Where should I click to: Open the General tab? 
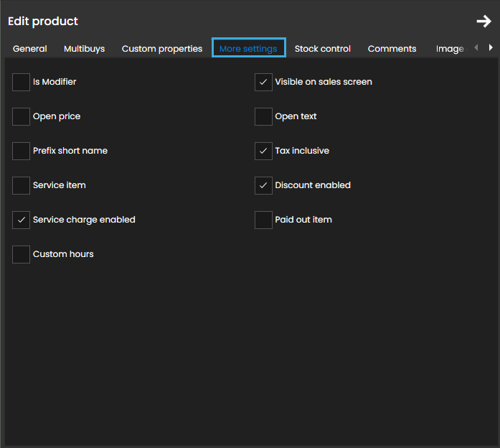[30, 49]
